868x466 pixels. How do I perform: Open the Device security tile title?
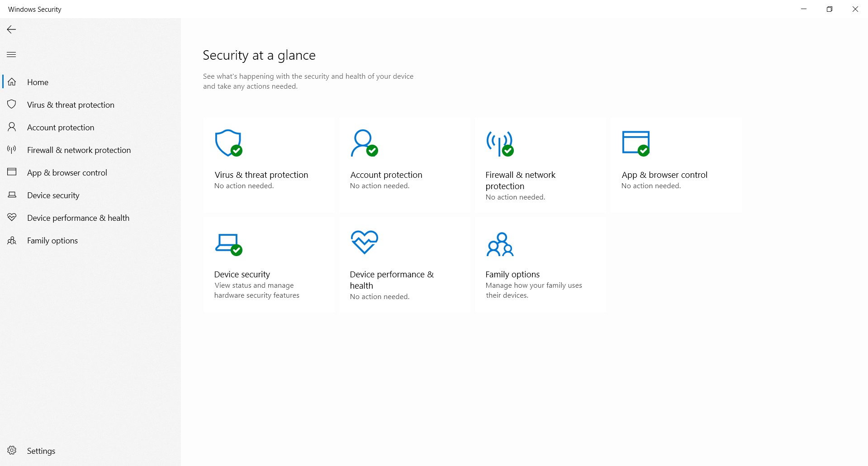(x=242, y=274)
